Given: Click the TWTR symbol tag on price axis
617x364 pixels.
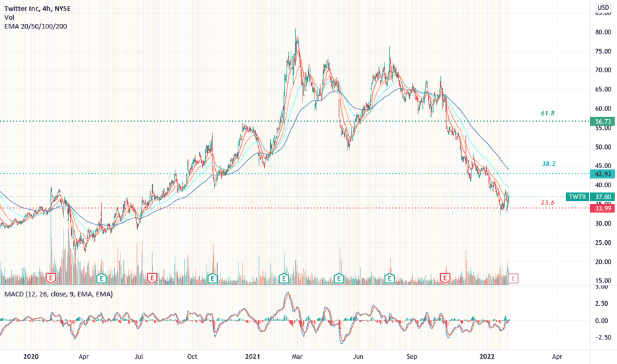Looking at the screenshot, I should [x=577, y=197].
